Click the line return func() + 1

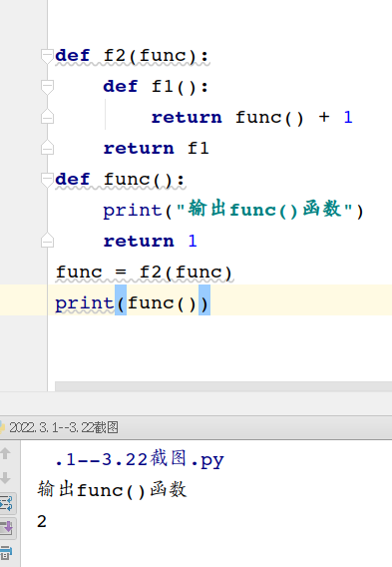click(x=251, y=117)
